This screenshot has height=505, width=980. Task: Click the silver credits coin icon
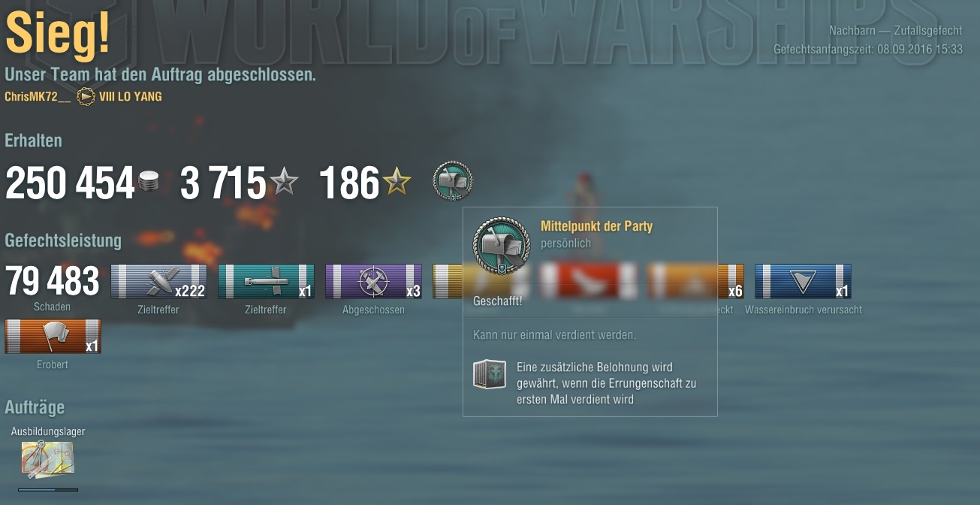click(x=149, y=182)
